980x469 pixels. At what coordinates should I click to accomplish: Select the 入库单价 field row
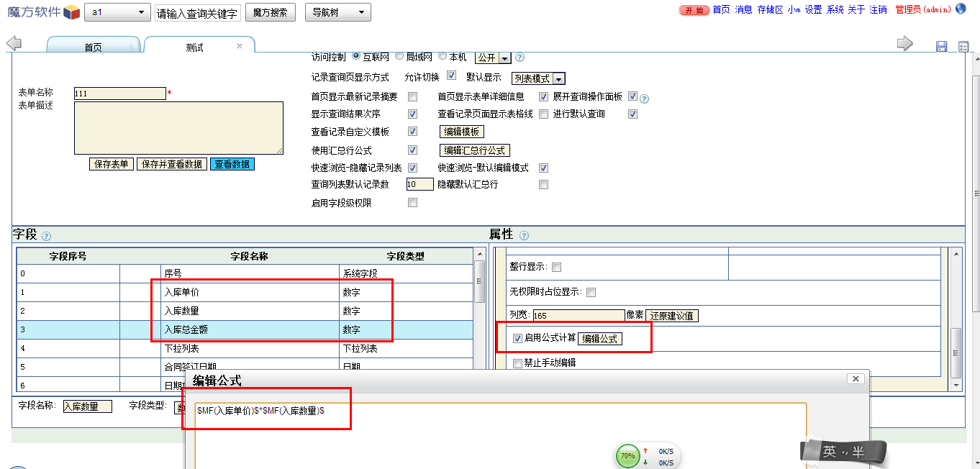pyautogui.click(x=245, y=293)
